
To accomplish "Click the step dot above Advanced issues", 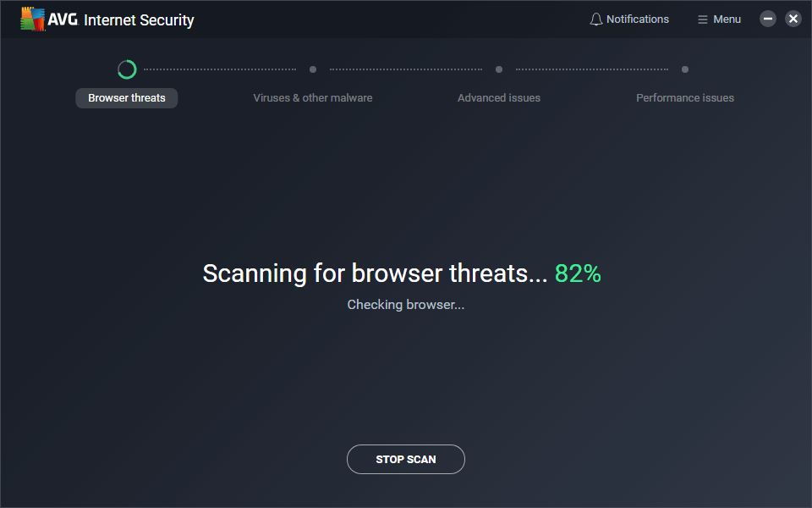I will pyautogui.click(x=499, y=69).
